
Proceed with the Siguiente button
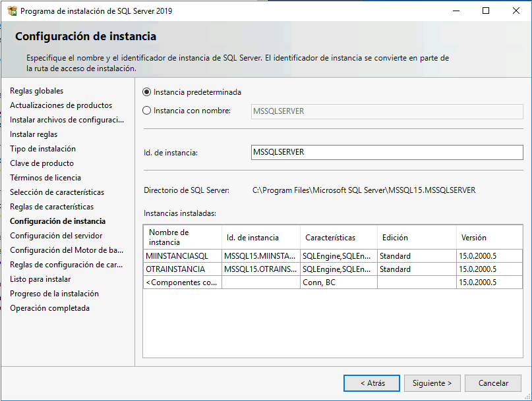(x=432, y=383)
